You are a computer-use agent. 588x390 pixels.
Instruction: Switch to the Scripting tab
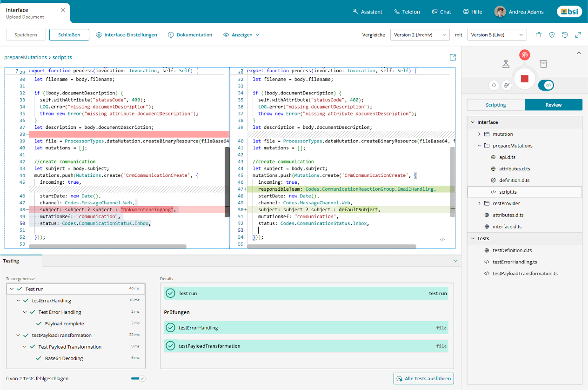click(496, 105)
